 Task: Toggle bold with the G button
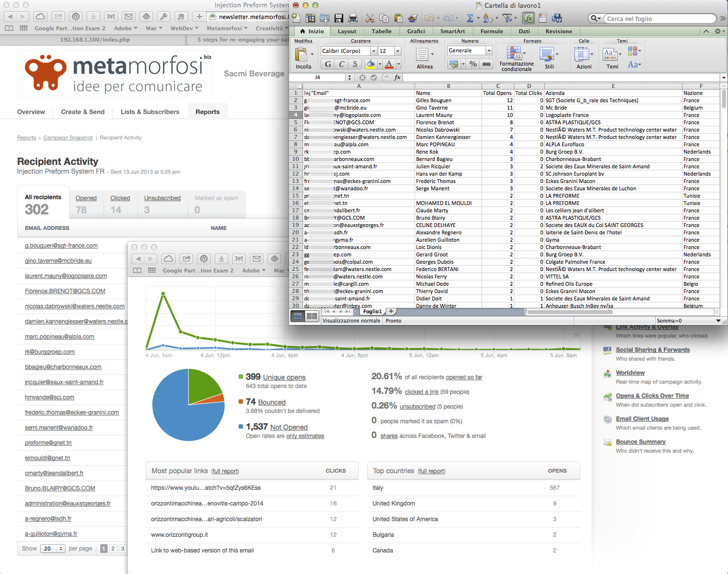point(328,64)
